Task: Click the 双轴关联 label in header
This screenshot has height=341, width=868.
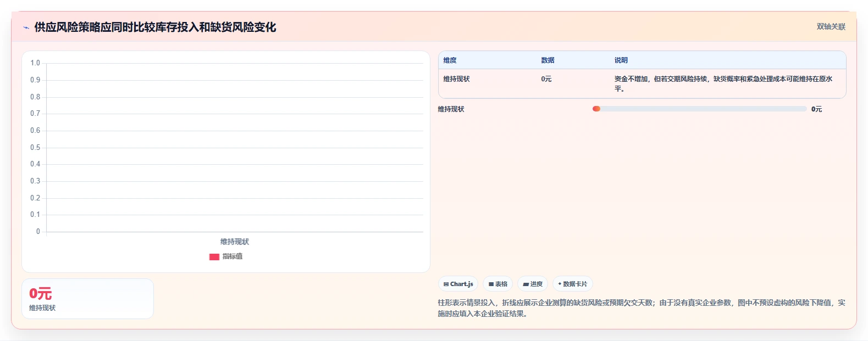Action: (831, 27)
